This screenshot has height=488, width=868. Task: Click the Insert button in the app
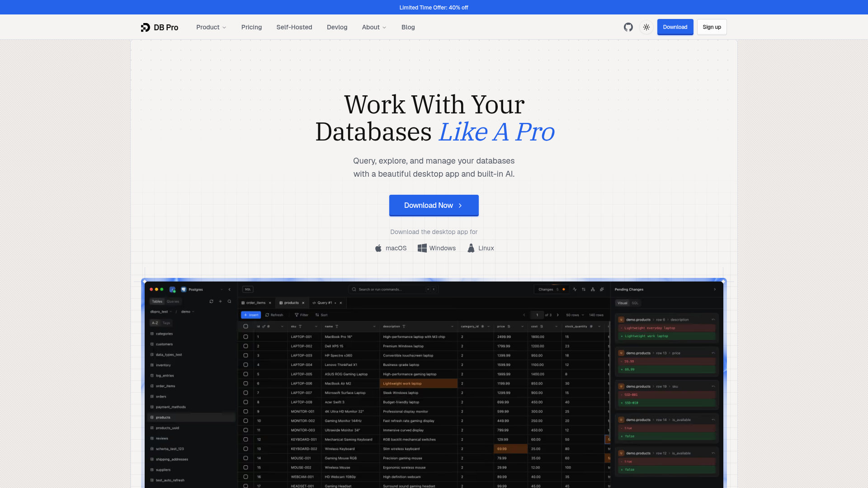click(x=251, y=315)
